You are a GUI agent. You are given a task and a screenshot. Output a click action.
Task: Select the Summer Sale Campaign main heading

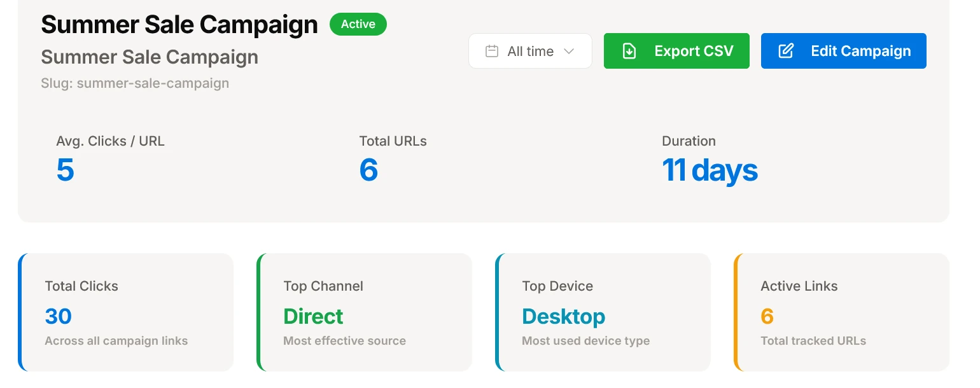[179, 25]
